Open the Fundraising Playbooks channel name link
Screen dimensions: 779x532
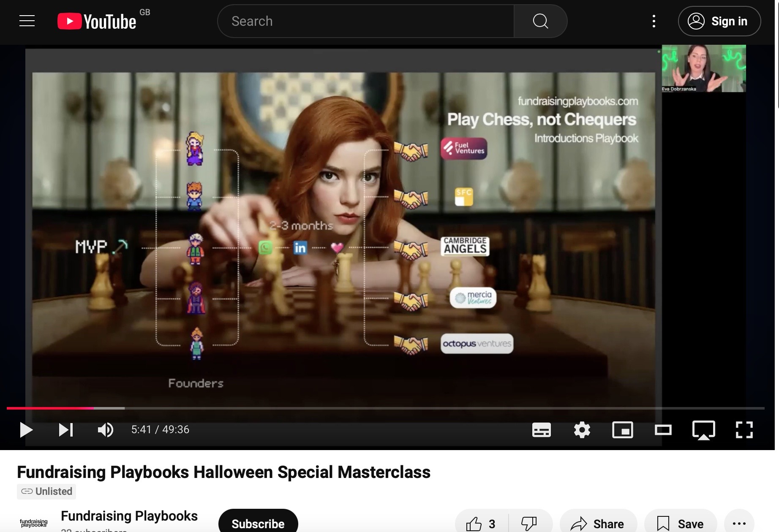coord(129,516)
